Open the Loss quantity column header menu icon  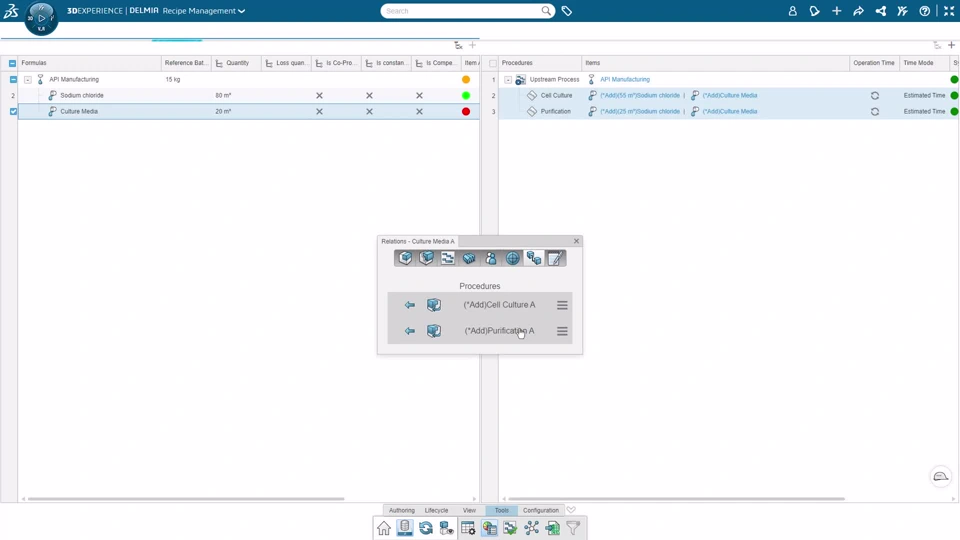269,63
